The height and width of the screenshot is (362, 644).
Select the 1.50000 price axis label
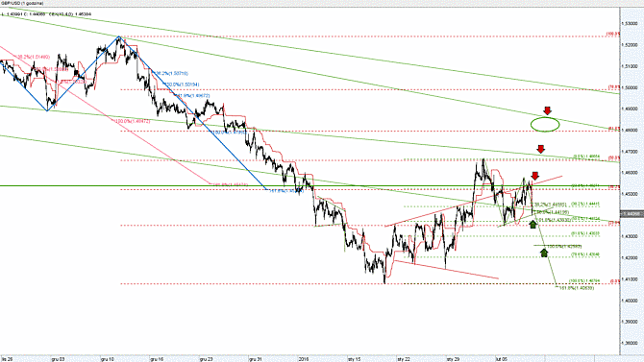coord(632,87)
